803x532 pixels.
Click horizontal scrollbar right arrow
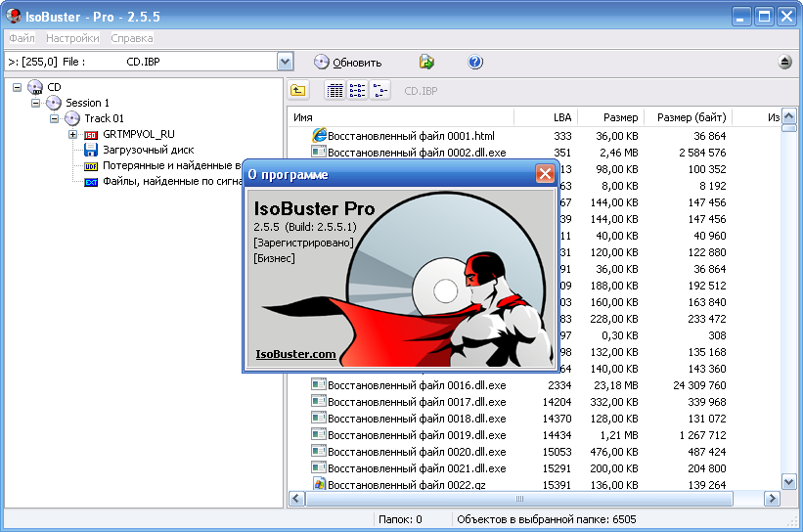point(772,499)
